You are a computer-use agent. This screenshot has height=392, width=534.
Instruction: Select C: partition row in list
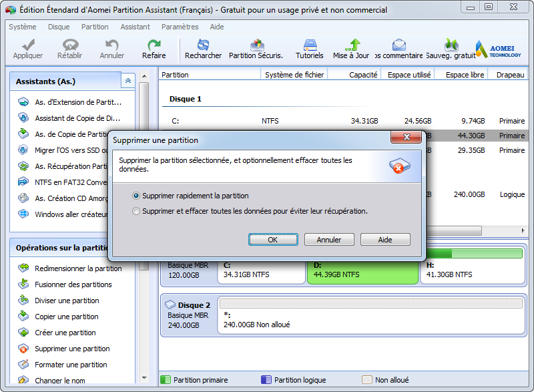[x=344, y=121]
